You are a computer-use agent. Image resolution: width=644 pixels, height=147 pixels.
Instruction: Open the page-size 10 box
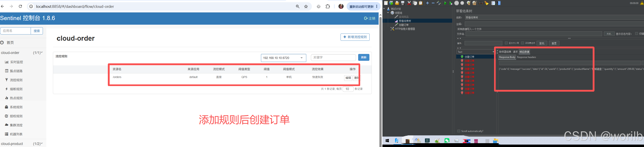348,89
